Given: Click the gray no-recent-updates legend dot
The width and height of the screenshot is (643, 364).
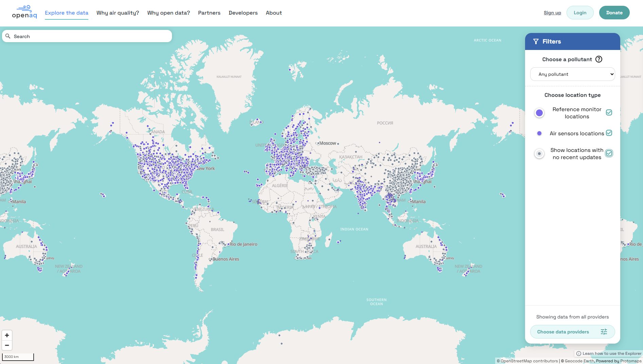Looking at the screenshot, I should [x=539, y=154].
